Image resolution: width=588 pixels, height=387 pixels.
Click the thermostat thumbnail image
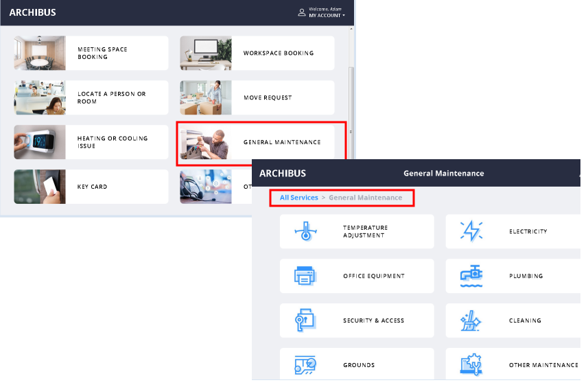pos(40,142)
